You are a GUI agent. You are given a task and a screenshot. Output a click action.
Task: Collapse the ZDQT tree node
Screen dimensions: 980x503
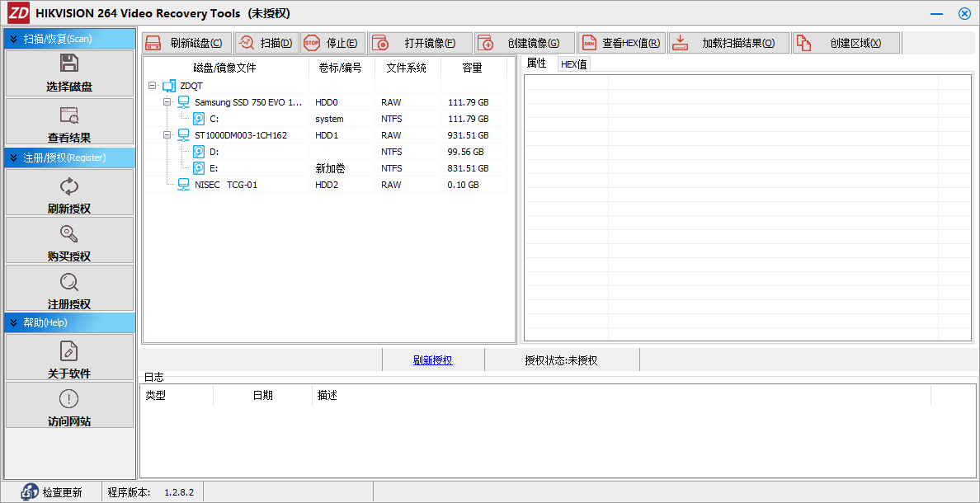pyautogui.click(x=152, y=85)
